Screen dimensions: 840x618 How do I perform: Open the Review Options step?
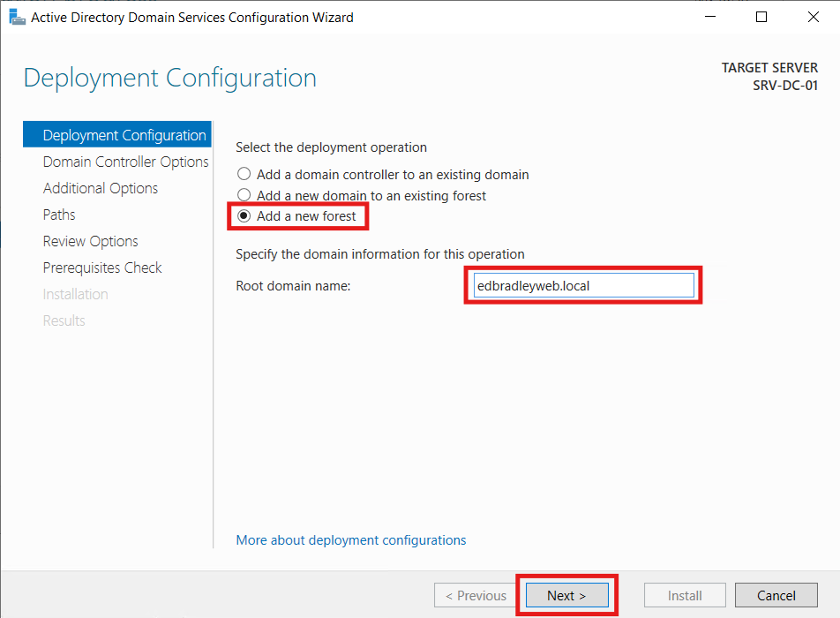tap(90, 240)
